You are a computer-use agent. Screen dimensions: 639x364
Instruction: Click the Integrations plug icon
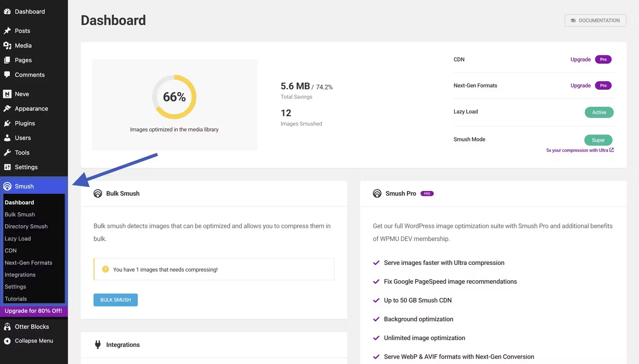coord(97,344)
